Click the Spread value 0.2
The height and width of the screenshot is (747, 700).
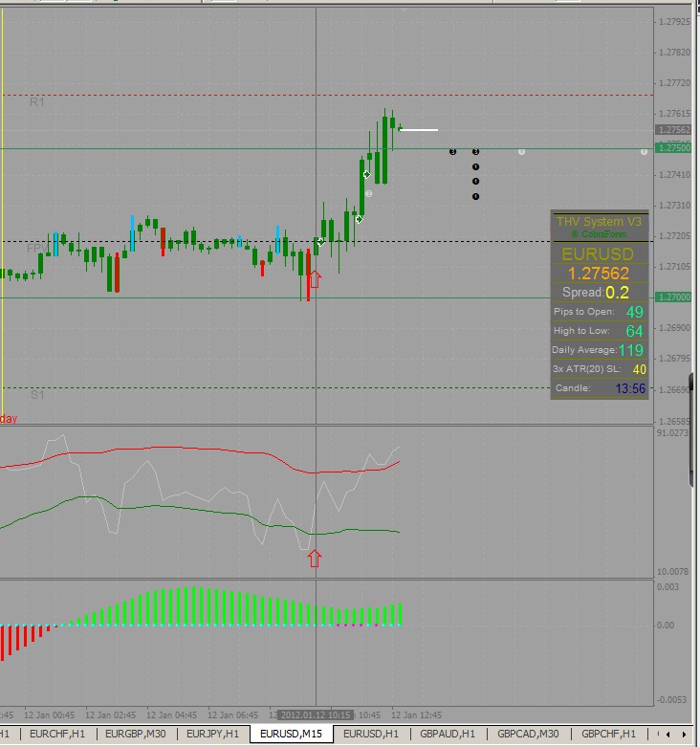tap(617, 293)
